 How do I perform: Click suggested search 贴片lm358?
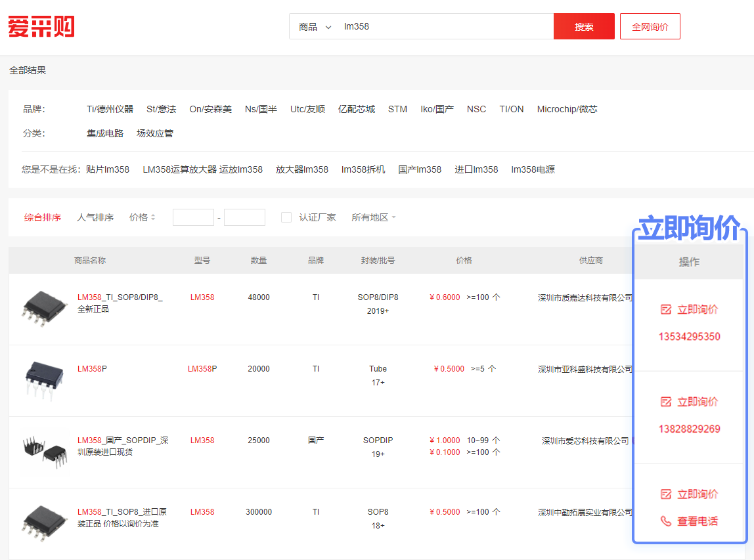click(108, 169)
